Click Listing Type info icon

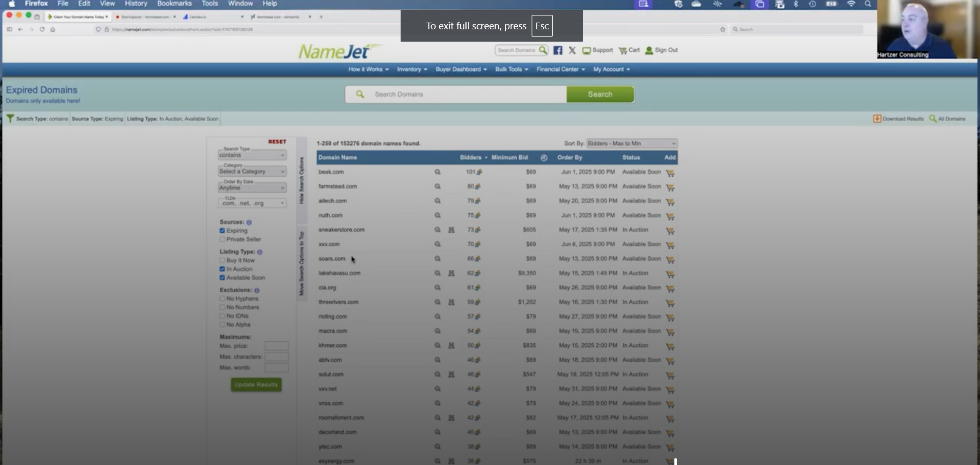(x=259, y=252)
